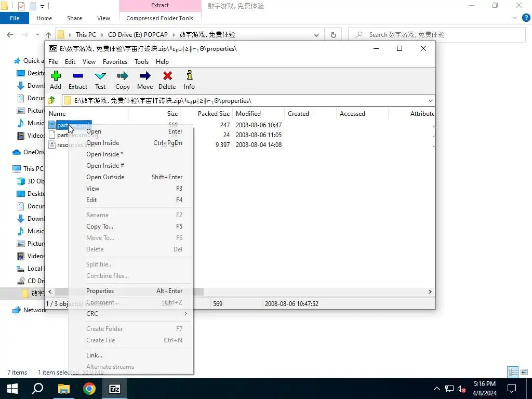Screen dimensions: 532x399
Task: Click the Explorer back arrow
Action: 10,35
